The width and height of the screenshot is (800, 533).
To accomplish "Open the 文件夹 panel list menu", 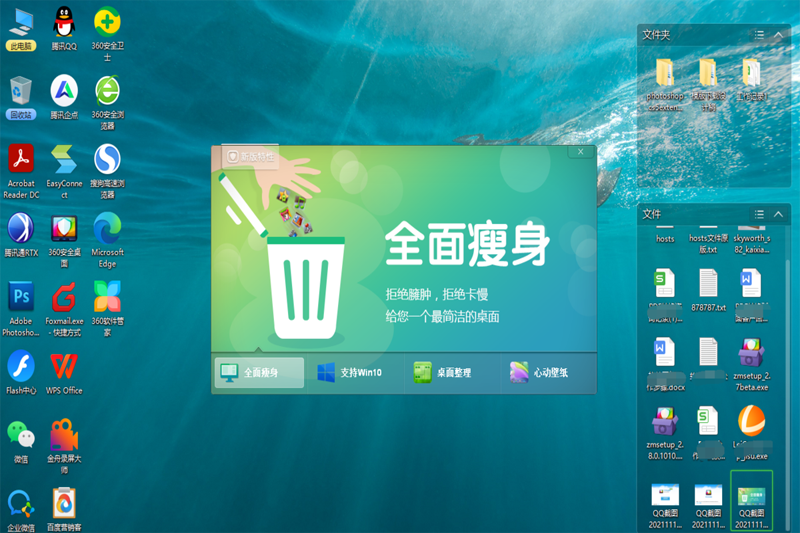I will (759, 35).
